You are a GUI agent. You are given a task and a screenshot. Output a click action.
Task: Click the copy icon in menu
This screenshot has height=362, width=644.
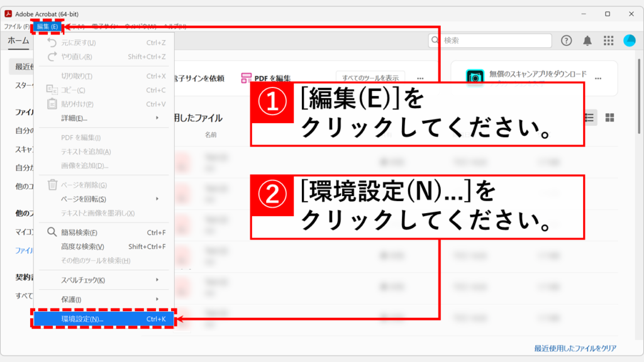52,89
